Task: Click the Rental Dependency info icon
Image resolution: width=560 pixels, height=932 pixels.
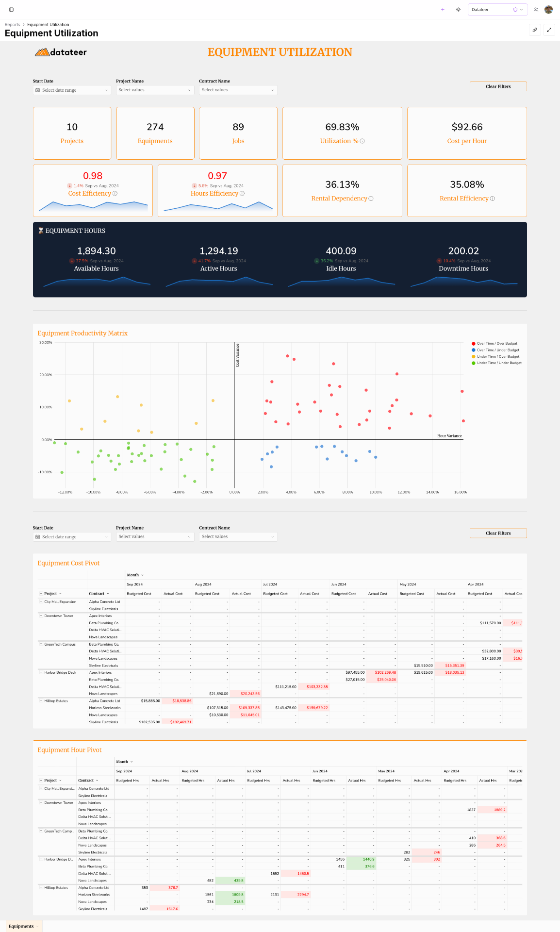Action: [371, 199]
